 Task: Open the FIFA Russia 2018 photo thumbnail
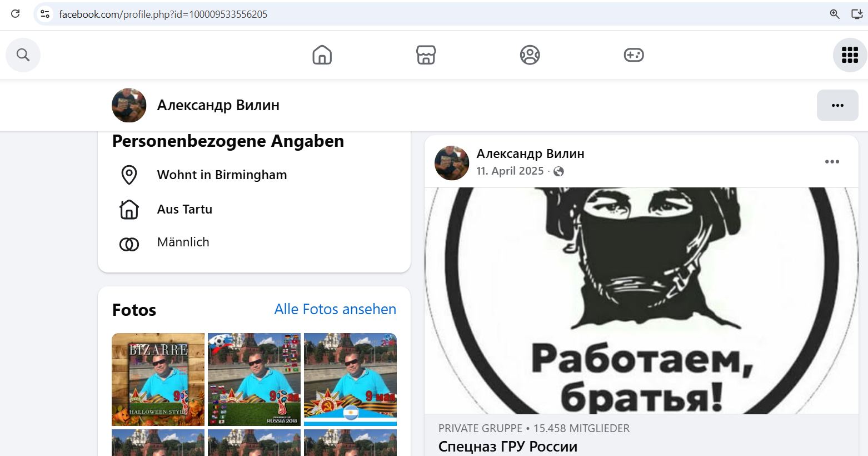(x=254, y=379)
